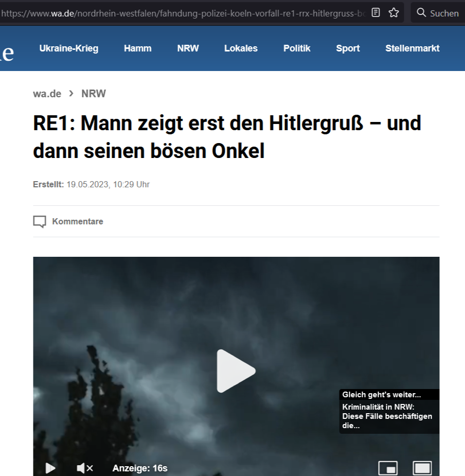
Task: Click the reader view icon in address bar
Action: 376,13
